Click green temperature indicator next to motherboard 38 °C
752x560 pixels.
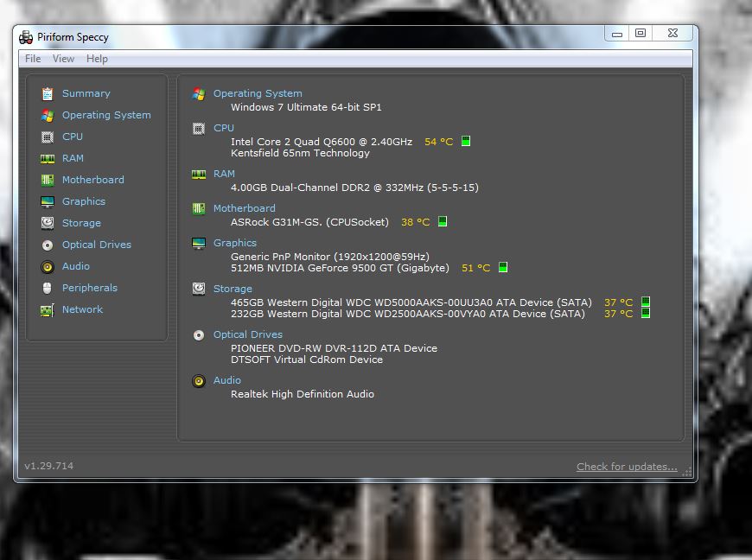click(x=443, y=221)
